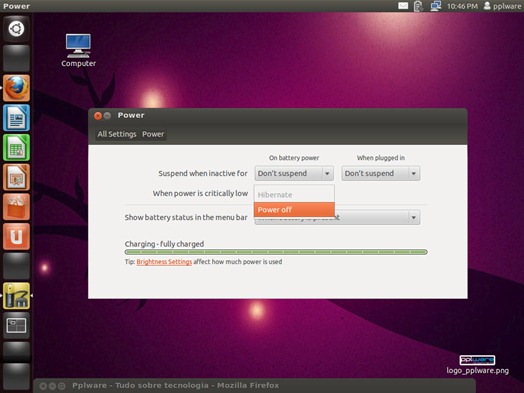The height and width of the screenshot is (393, 524).
Task: Open LibreOffice Impress from the launcher
Action: (16, 177)
